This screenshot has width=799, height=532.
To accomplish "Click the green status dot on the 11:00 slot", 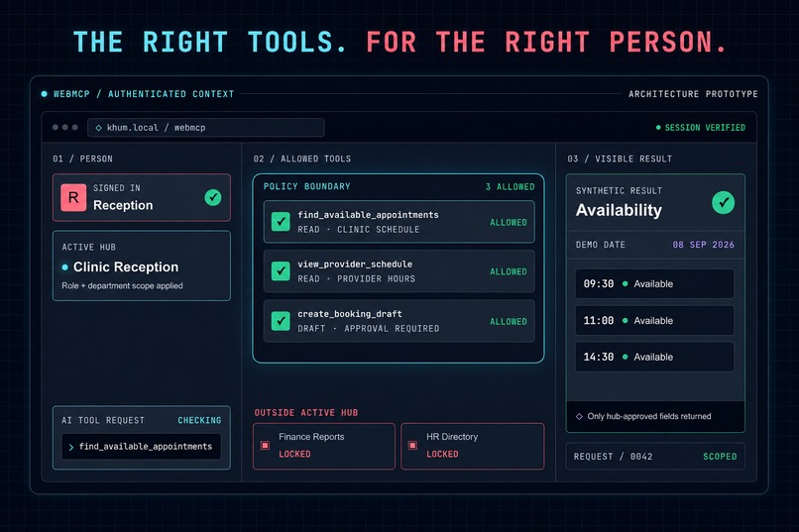I will click(x=626, y=320).
